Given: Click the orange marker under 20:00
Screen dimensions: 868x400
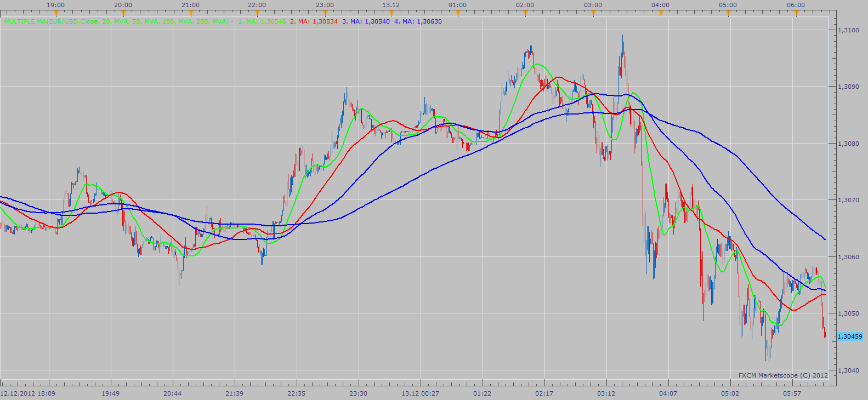Looking at the screenshot, I should tap(123, 13).
